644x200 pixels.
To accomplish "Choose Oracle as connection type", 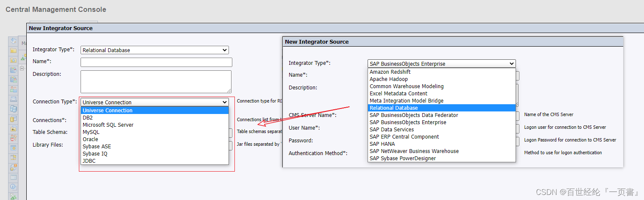I will (x=155, y=139).
